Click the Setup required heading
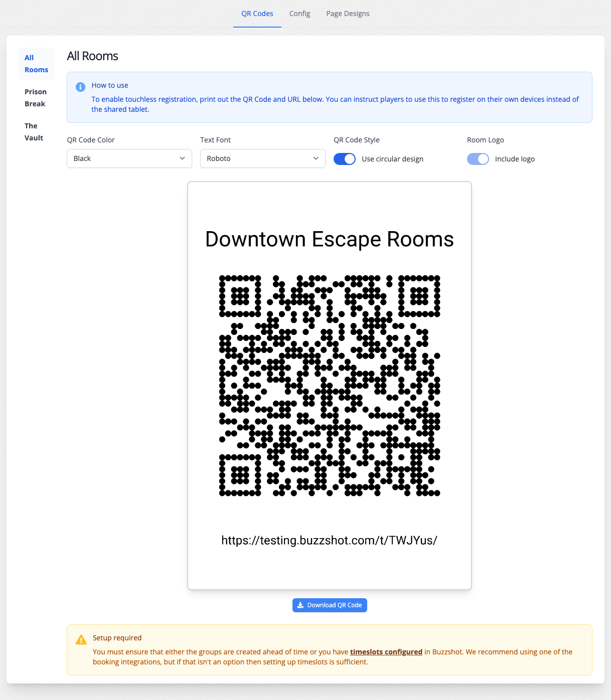This screenshot has width=611, height=700. click(x=117, y=638)
